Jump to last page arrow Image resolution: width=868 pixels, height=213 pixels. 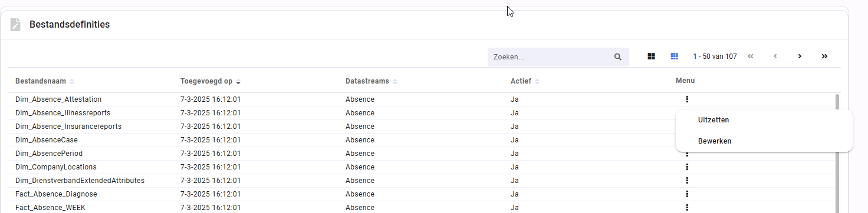tap(824, 56)
